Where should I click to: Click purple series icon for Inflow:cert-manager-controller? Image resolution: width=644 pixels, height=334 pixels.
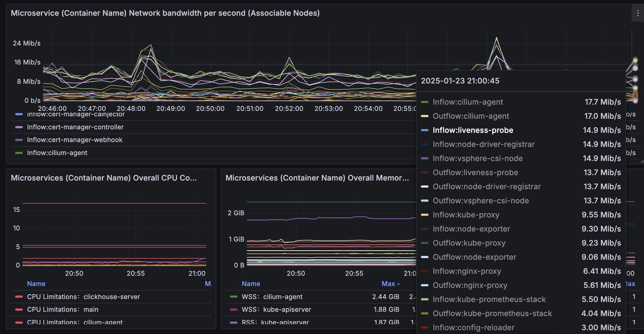point(19,127)
